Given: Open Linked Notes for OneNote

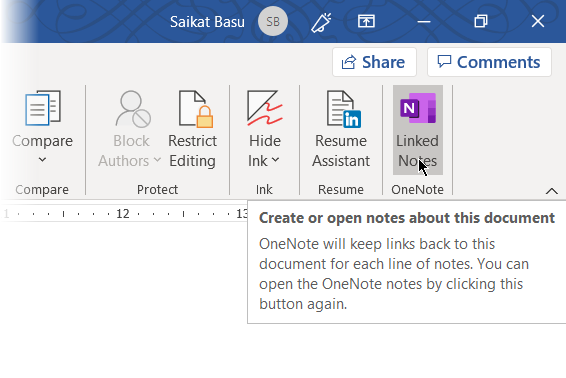Looking at the screenshot, I should click(x=418, y=130).
